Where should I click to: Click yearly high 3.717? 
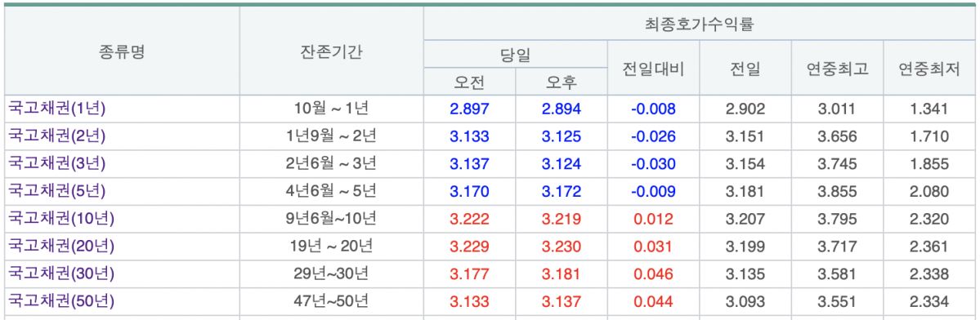(x=837, y=247)
